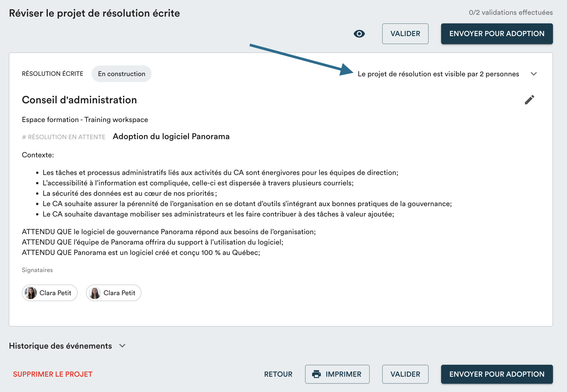The image size is (567, 392).
Task: Go back with the Retour link
Action: click(x=278, y=374)
